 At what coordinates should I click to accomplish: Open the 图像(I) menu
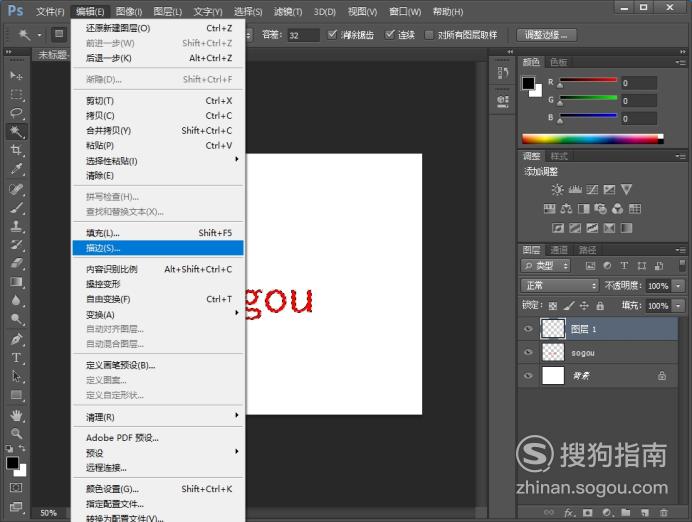129,11
